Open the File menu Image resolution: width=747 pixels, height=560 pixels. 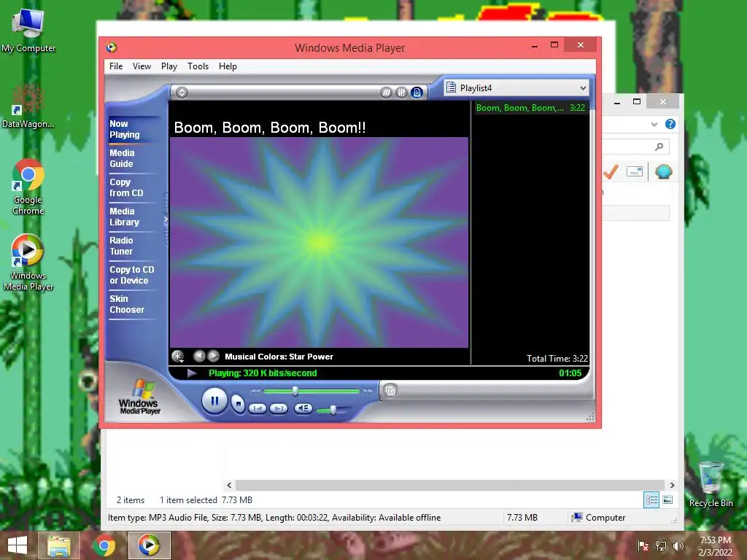coord(116,66)
